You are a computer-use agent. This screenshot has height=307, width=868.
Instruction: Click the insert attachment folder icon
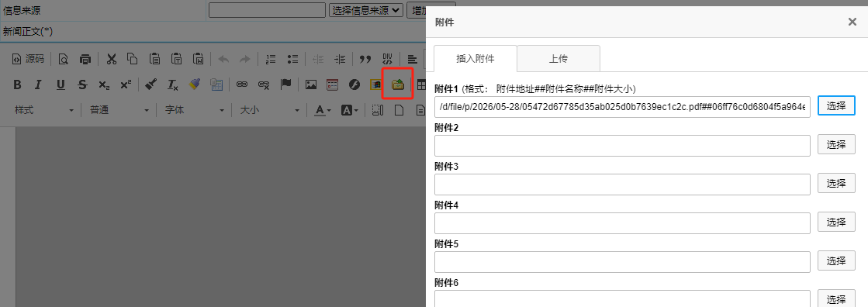(398, 85)
